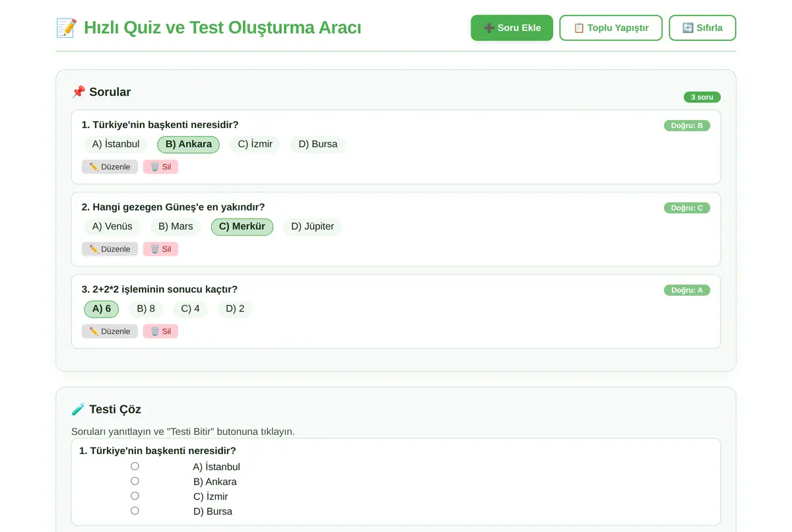Click the A) İstanbul label in the test section

[x=216, y=467]
